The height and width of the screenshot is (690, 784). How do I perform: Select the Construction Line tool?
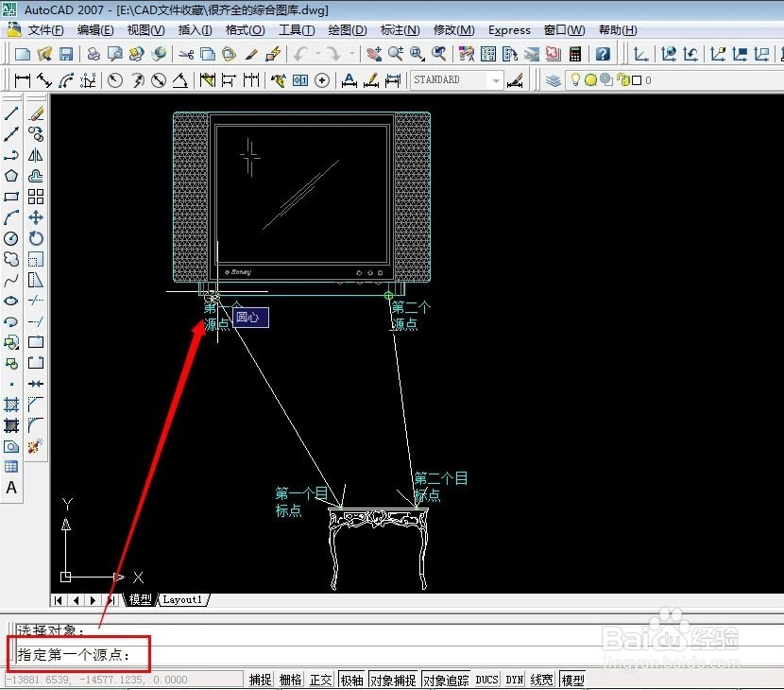(x=11, y=134)
